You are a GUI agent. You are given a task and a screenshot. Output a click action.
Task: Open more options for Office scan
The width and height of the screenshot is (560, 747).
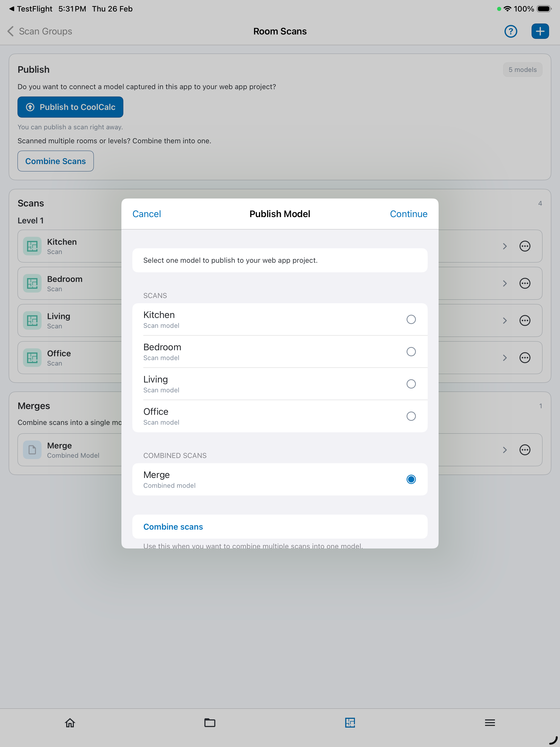(x=525, y=358)
